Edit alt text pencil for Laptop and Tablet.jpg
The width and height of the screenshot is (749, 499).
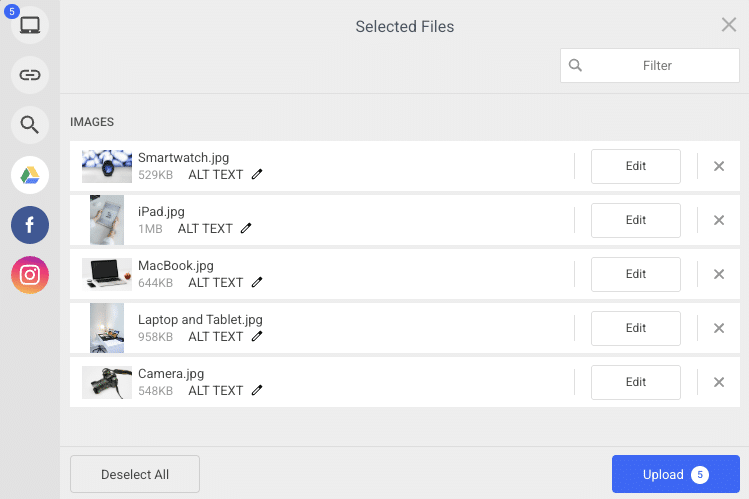(x=257, y=336)
